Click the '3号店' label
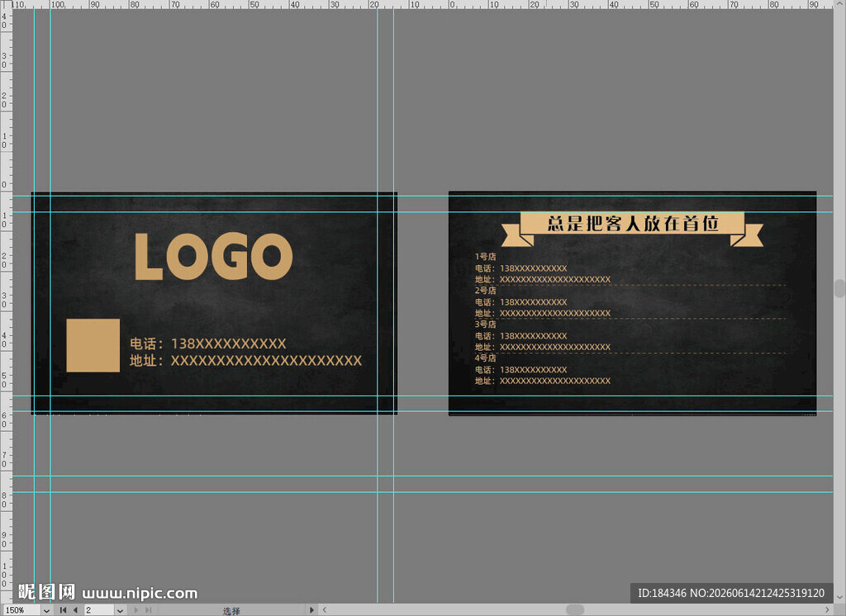 [485, 325]
